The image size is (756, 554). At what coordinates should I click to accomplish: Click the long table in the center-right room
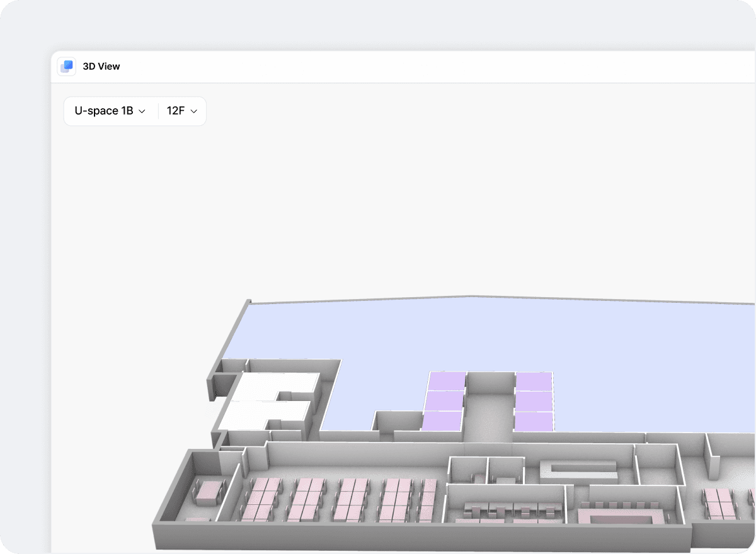pyautogui.click(x=580, y=469)
